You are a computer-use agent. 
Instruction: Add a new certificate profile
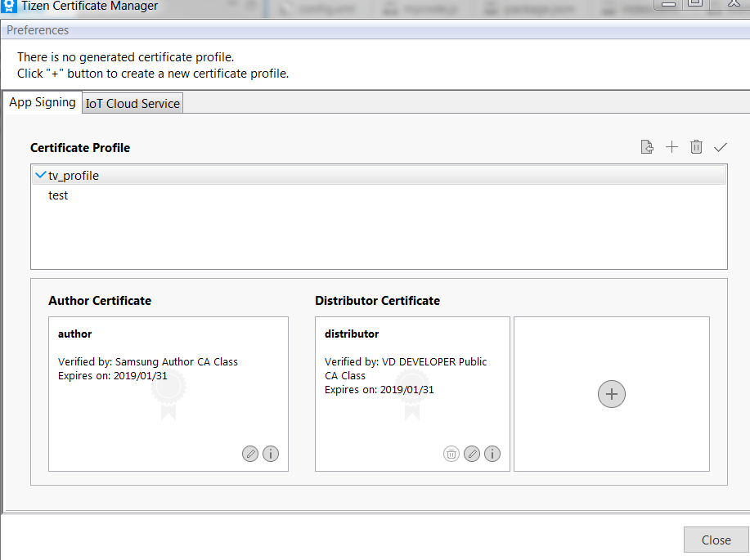[x=671, y=147]
